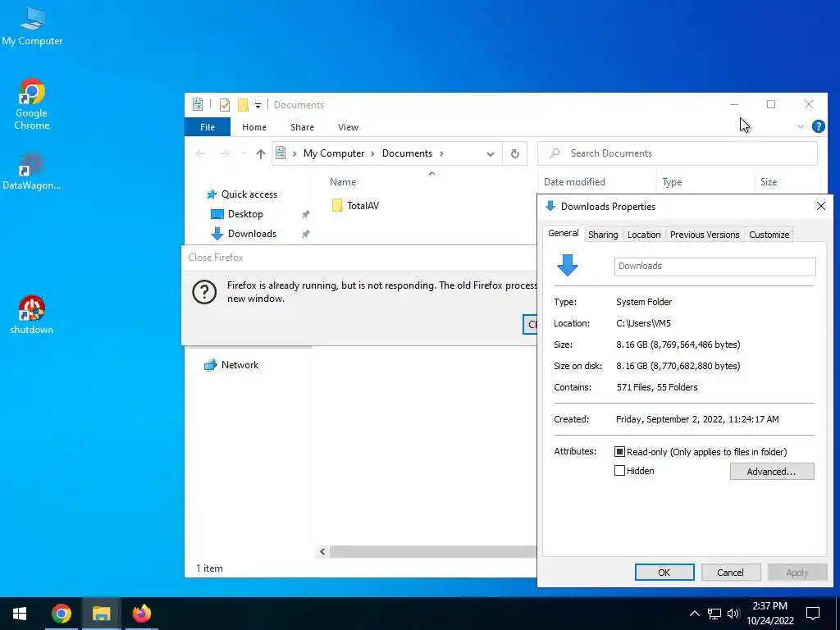Click question icon in Close Firefox dialog
840x630 pixels.
click(x=204, y=293)
